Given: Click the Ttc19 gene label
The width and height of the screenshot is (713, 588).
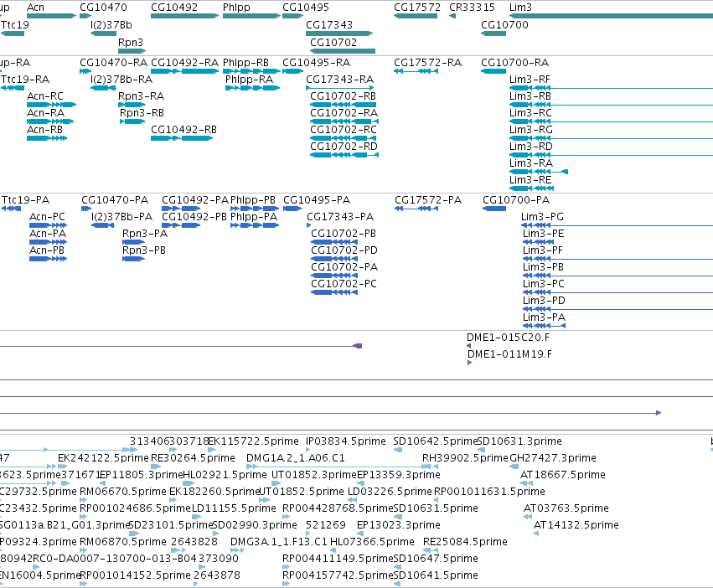Looking at the screenshot, I should click(15, 25).
